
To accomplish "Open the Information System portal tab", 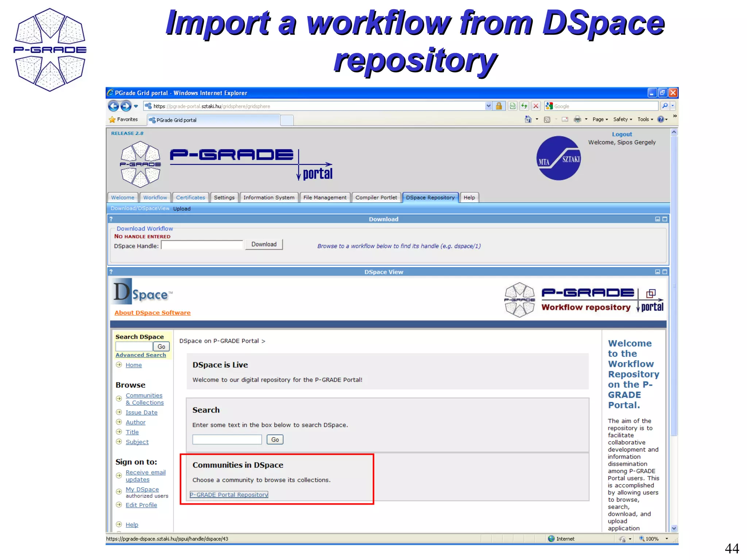I will (269, 197).
